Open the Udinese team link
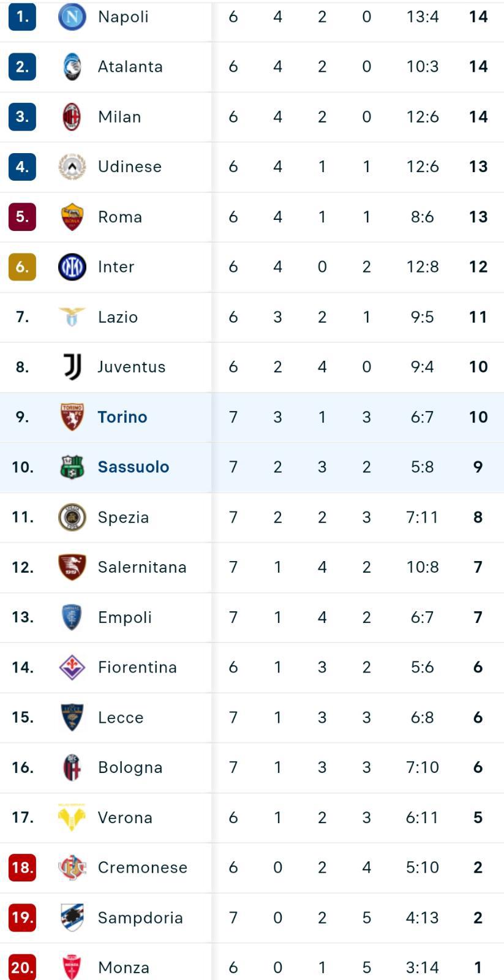504x980 pixels. click(x=130, y=167)
